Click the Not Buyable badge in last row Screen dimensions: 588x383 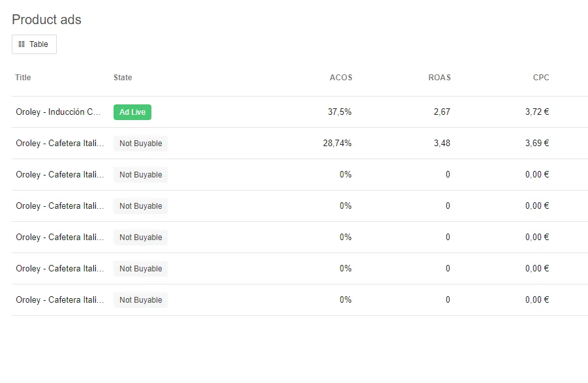[140, 300]
